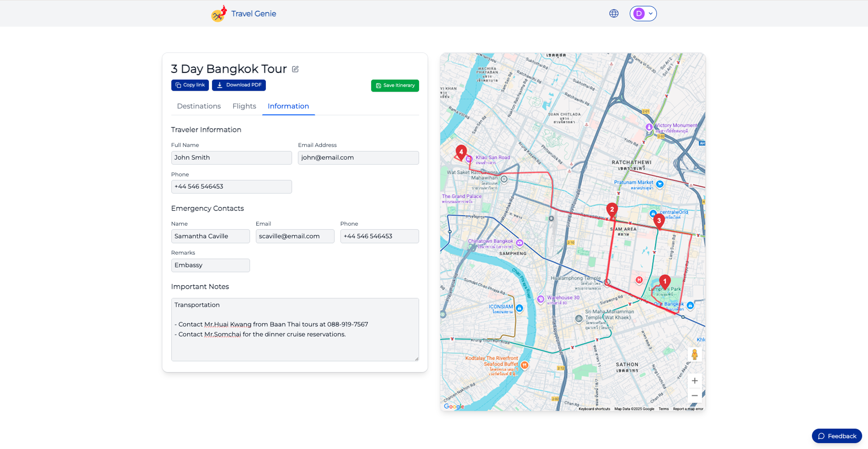This screenshot has height=449, width=868.
Task: Open Street View pegman icon
Action: (x=695, y=354)
